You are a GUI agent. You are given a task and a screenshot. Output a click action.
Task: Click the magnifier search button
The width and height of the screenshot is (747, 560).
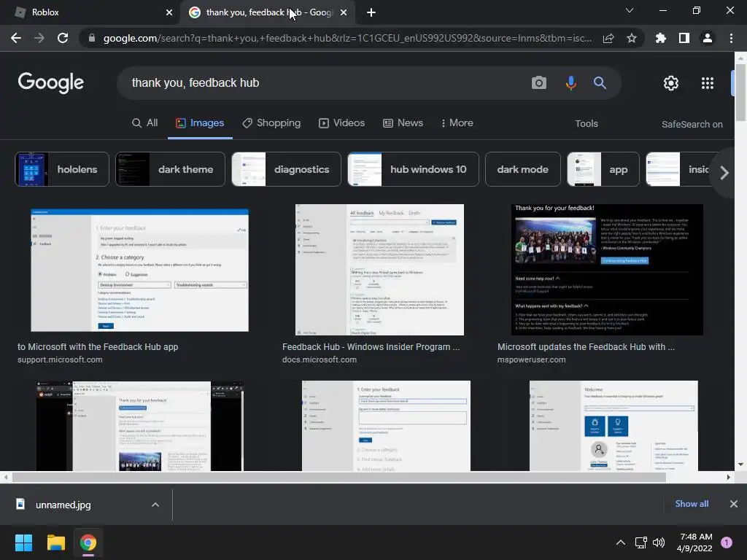click(x=600, y=83)
